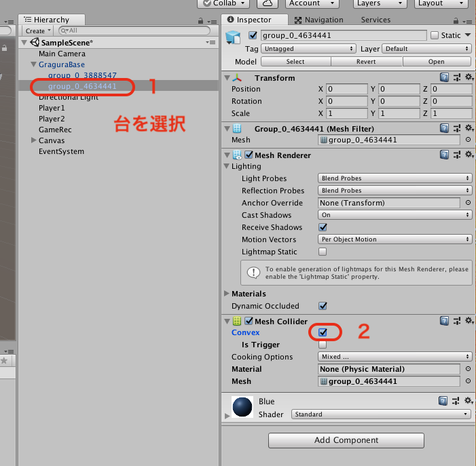Toggle the Static checkbox for the object

[435, 35]
